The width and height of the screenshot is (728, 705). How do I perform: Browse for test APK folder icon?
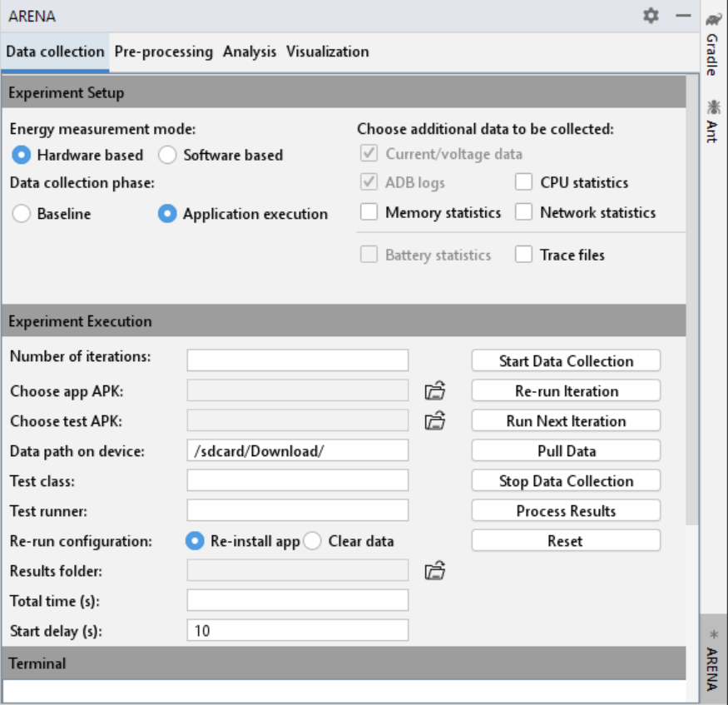[x=435, y=421]
